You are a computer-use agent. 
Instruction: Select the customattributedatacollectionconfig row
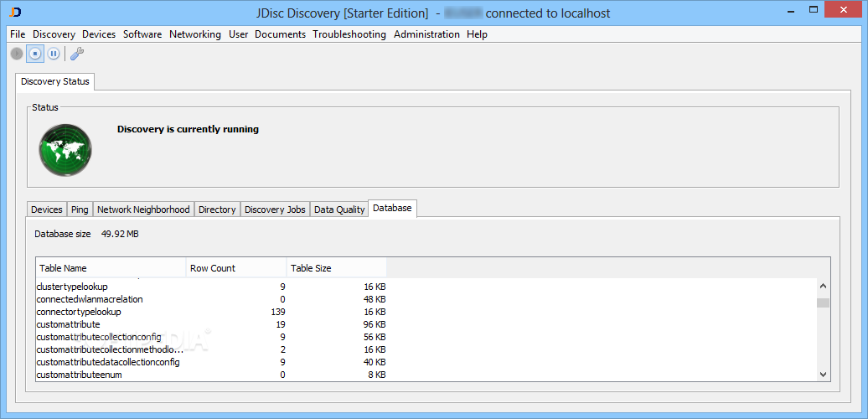[x=426, y=362]
